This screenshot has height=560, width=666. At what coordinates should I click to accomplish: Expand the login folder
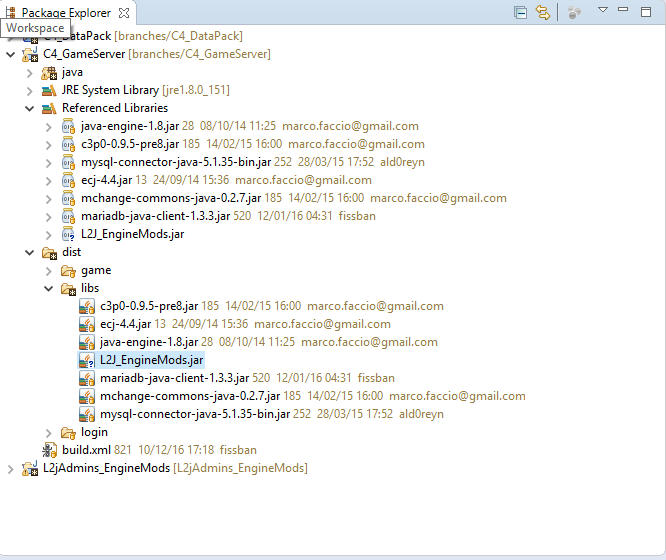coord(48,433)
